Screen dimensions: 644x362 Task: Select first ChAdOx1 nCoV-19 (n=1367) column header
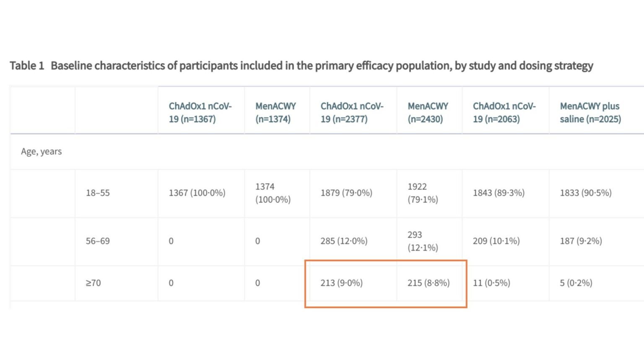coord(200,112)
